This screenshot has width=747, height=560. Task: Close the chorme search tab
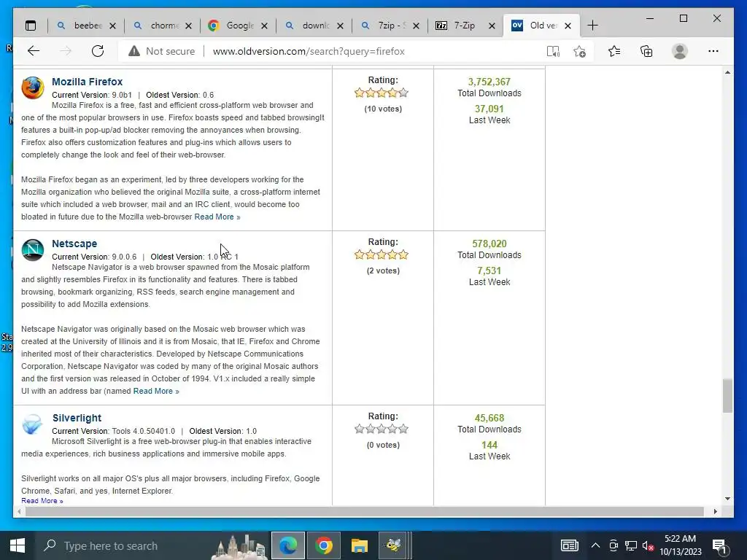coord(189,26)
